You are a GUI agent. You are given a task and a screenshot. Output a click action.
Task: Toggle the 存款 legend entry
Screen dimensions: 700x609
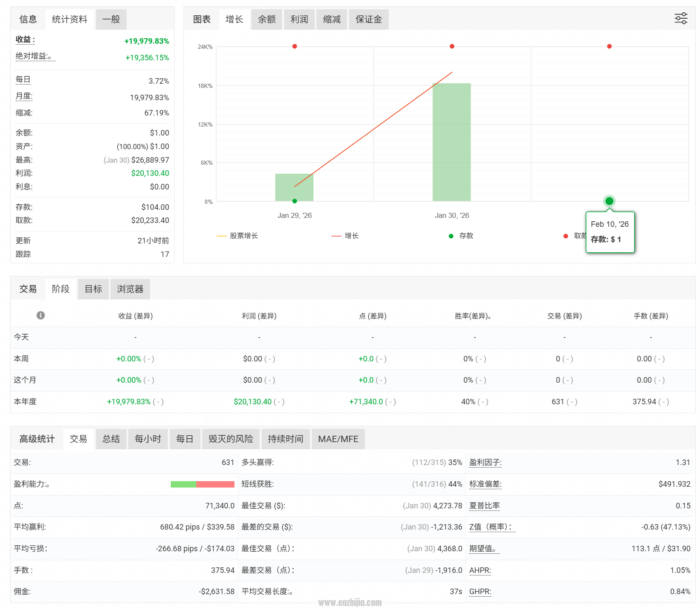pos(461,236)
